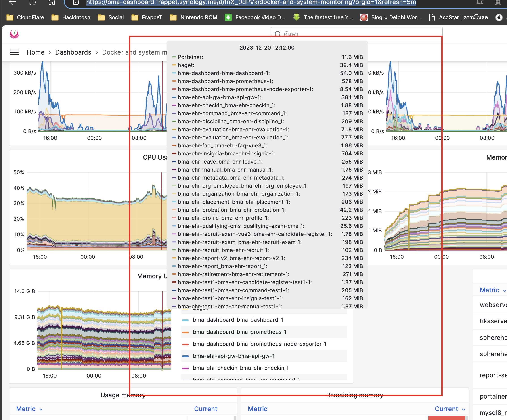Change color swatch of bma-ehr-api-gw-bma-api-gw-1
507x420 pixels.
pyautogui.click(x=185, y=356)
